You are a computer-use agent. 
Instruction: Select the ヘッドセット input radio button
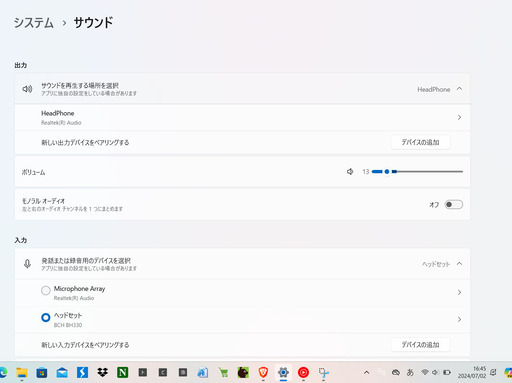46,317
